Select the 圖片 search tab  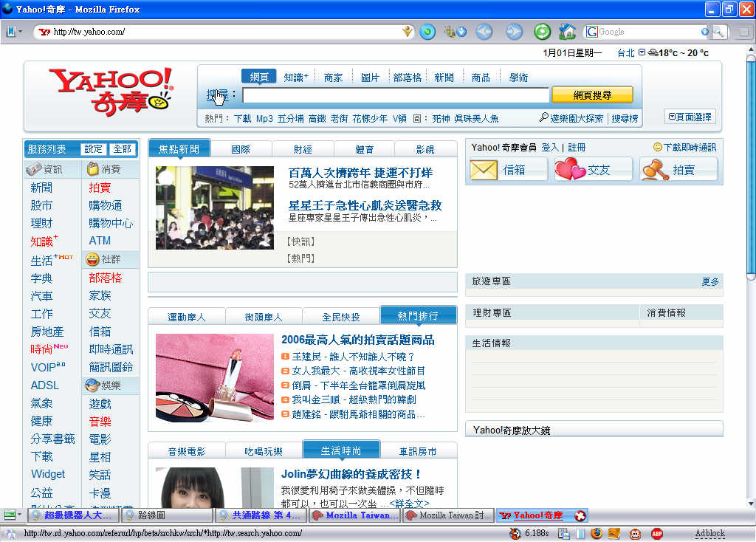pos(370,77)
